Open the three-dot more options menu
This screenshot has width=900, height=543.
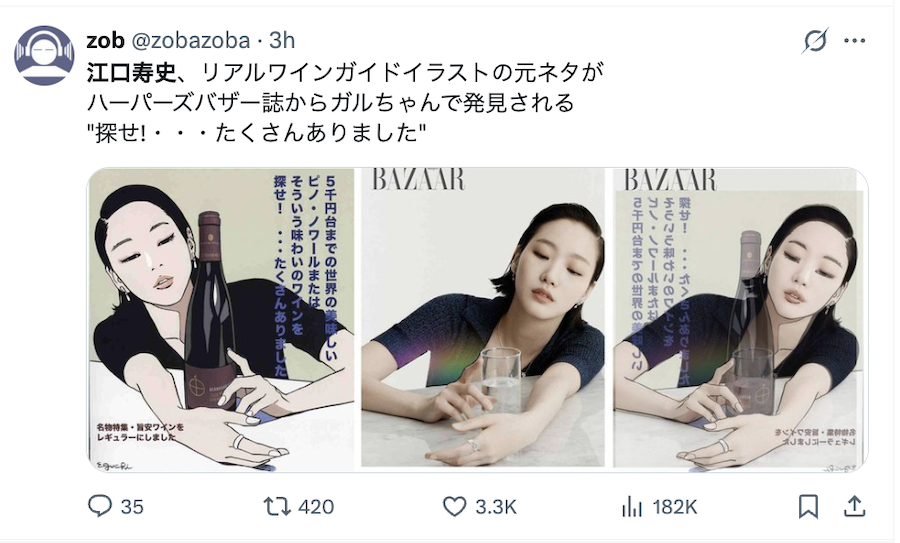[x=854, y=41]
